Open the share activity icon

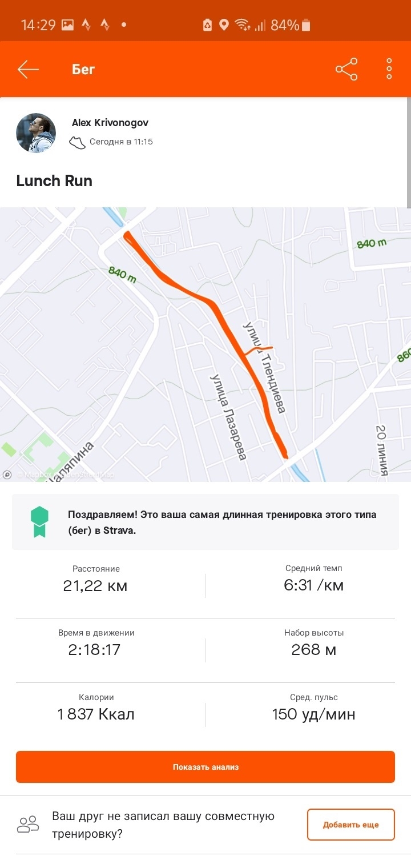(x=346, y=70)
